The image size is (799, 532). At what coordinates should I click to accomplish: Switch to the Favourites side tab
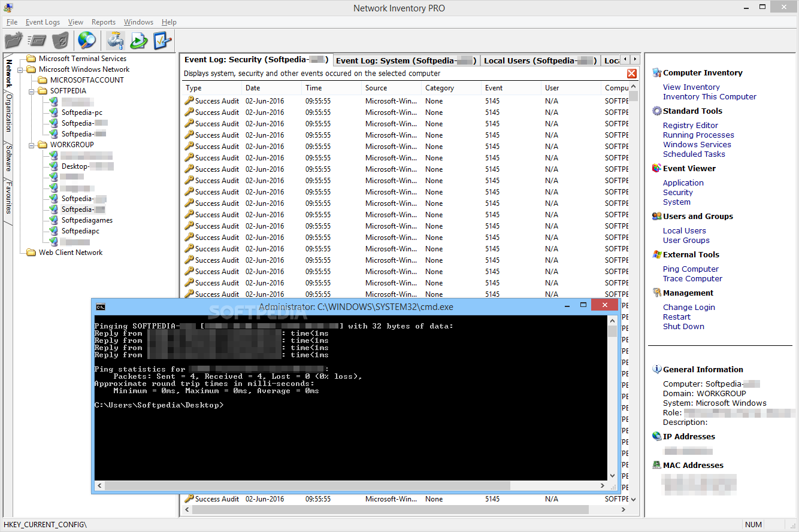pos(8,197)
